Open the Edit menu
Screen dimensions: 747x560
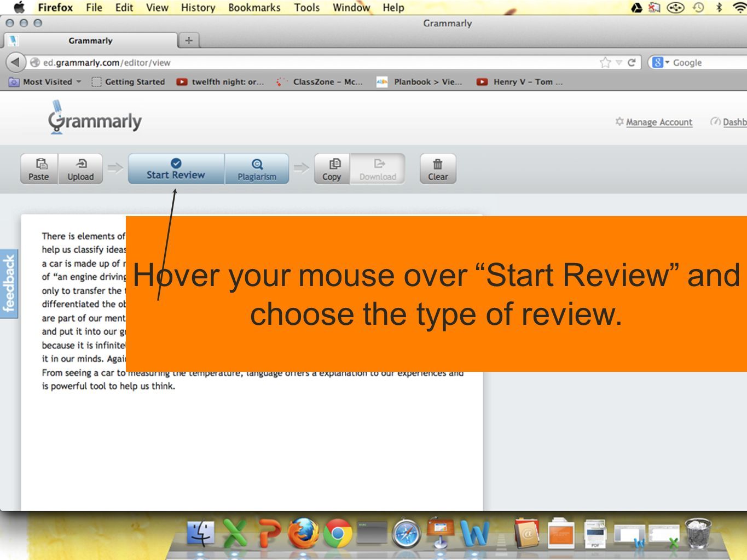(x=124, y=8)
